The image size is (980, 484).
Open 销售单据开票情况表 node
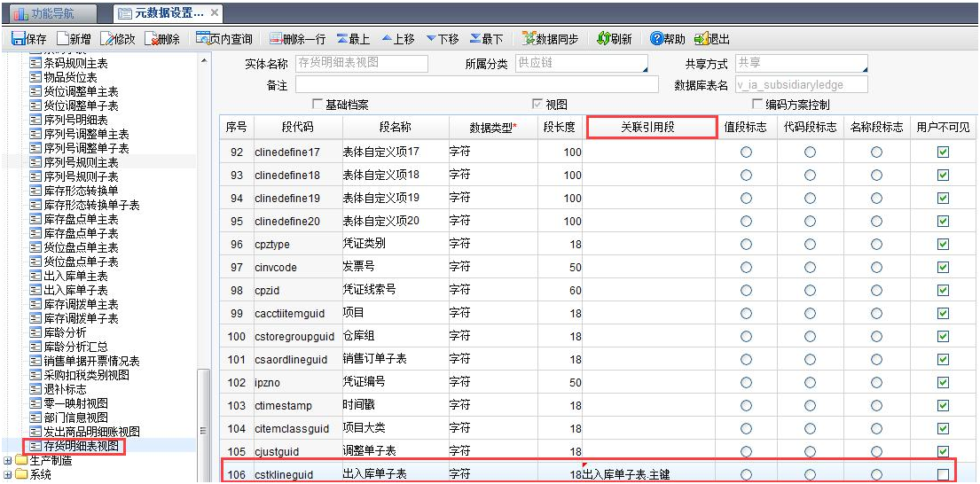[91, 361]
